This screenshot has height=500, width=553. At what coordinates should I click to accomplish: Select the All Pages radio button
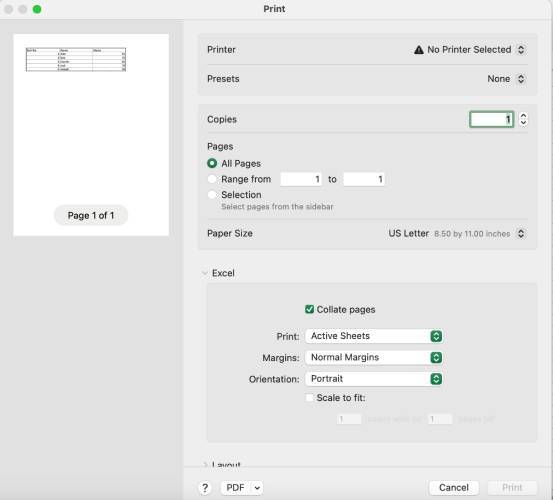click(x=212, y=163)
